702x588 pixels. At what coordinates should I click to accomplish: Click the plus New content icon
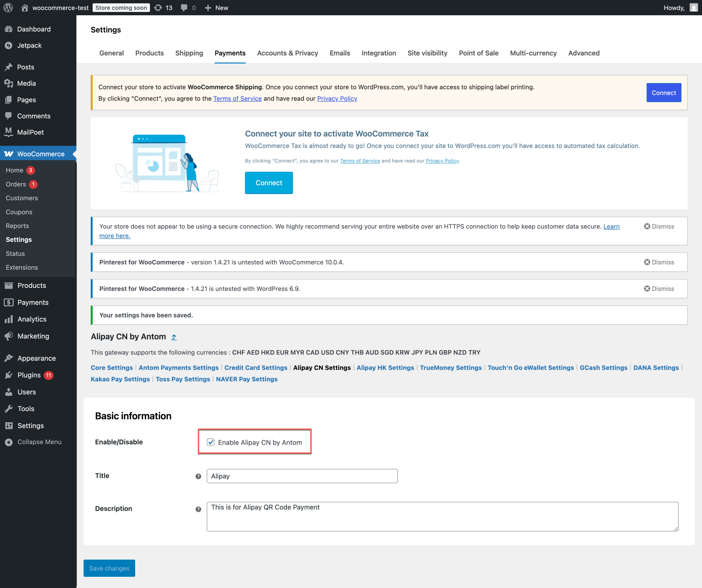208,8
